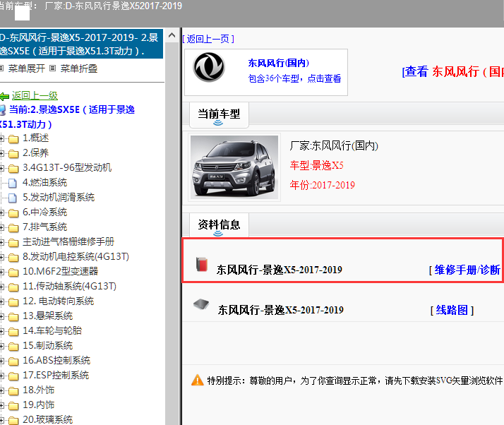This screenshot has height=425, width=504.
Task: Expand the 8.发动机电控系统(4G13T) node
Action: 1,258
